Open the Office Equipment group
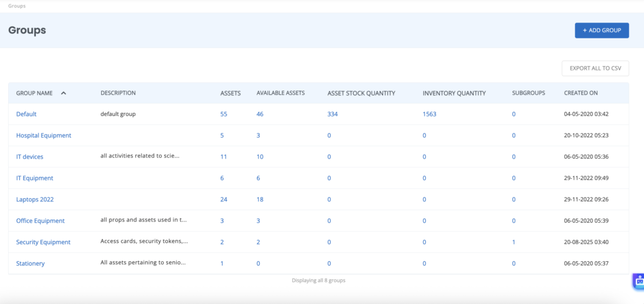Viewport: 644px width, 304px height. click(x=40, y=221)
